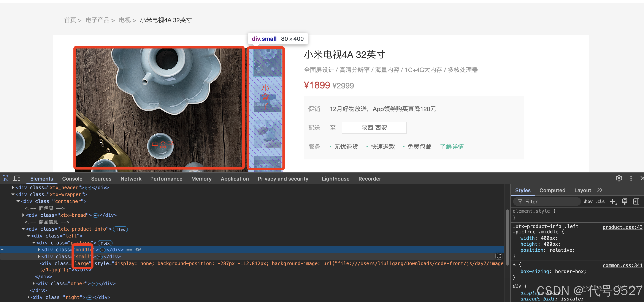
Task: Toggle flex badge on pictrue div
Action: pos(105,243)
